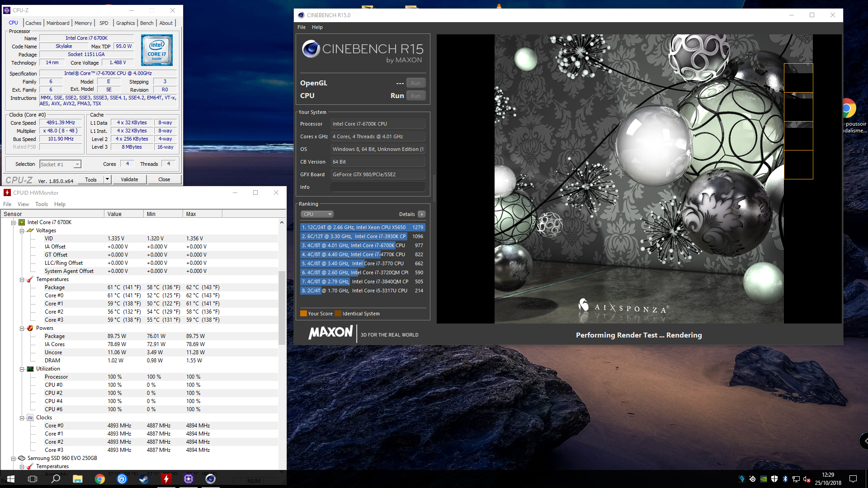The height and width of the screenshot is (488, 868).
Task: Open the File menu in Cinebench
Action: click(302, 27)
